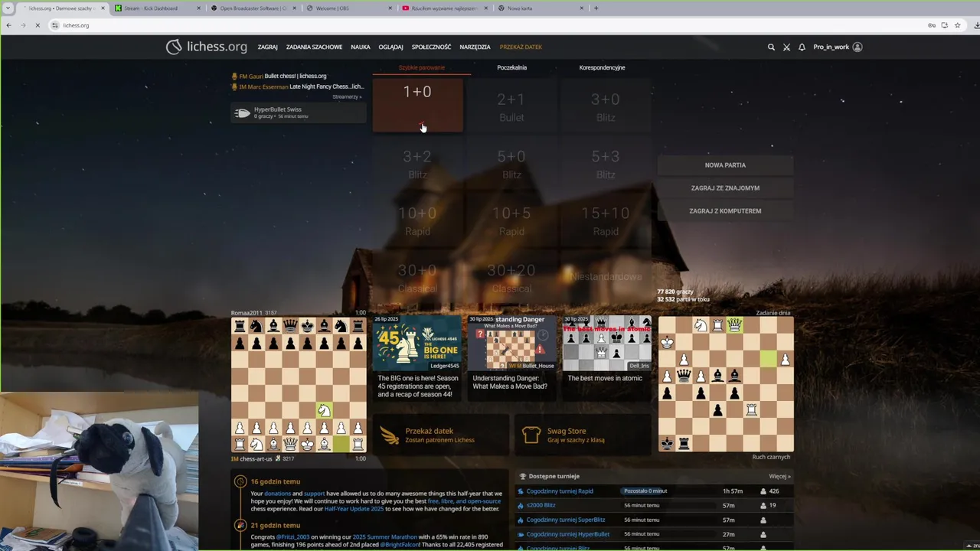Open the SPOŁECZNOŚĆ menu
Screen dimensions: 980x551
point(431,47)
